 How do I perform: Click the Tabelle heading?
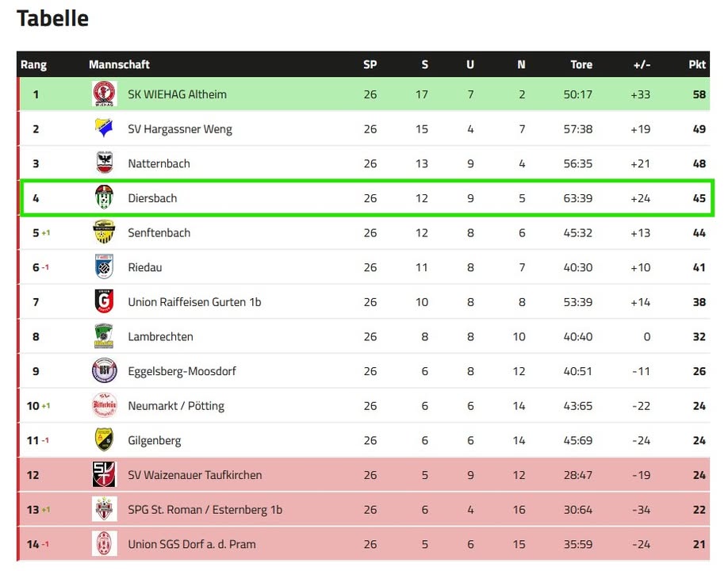(52, 18)
